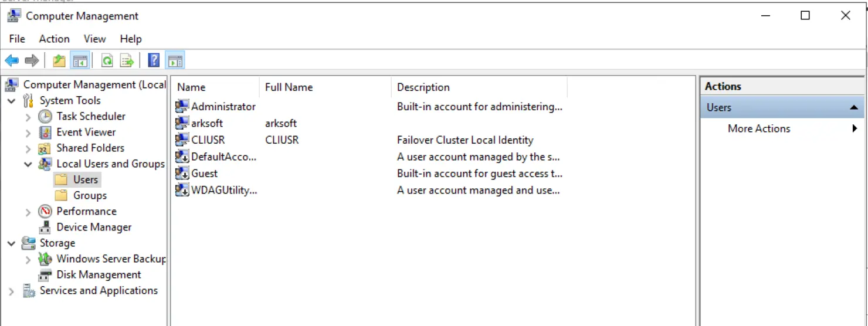Toggle Show/Hide Action Pane toolbar icon
Viewport: 868px width, 326px height.
pos(175,60)
